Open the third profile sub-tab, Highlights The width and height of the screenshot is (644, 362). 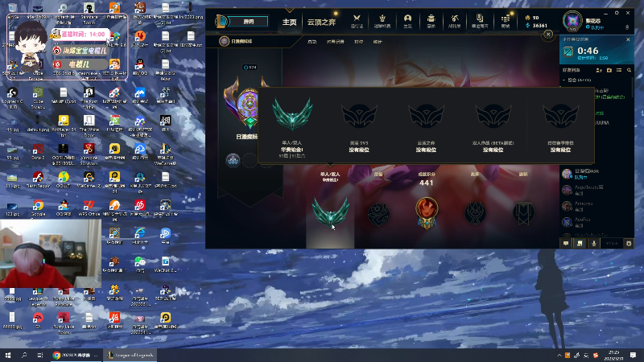pyautogui.click(x=358, y=42)
